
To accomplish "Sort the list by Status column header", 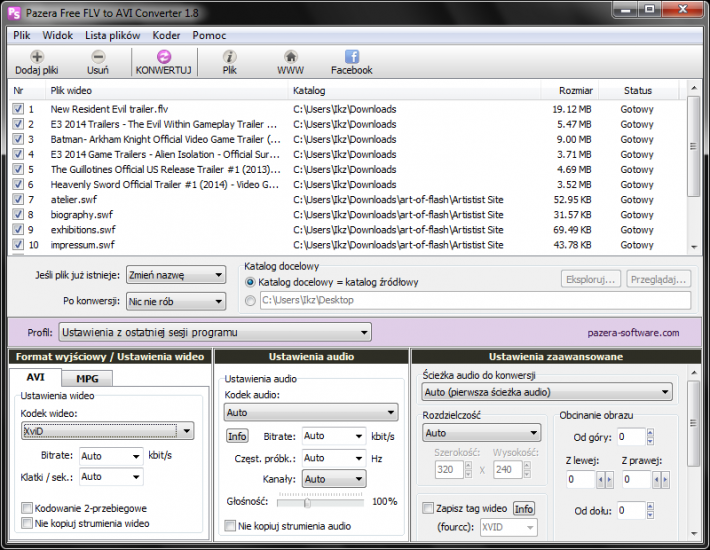I will (x=638, y=91).
